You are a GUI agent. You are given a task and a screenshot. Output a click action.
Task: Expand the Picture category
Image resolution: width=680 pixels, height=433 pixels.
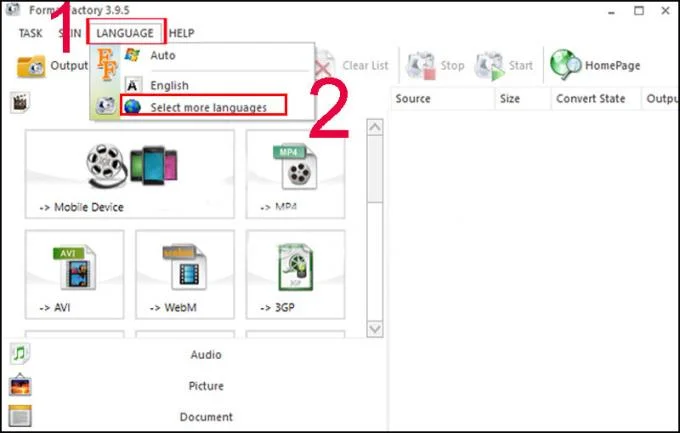(206, 386)
